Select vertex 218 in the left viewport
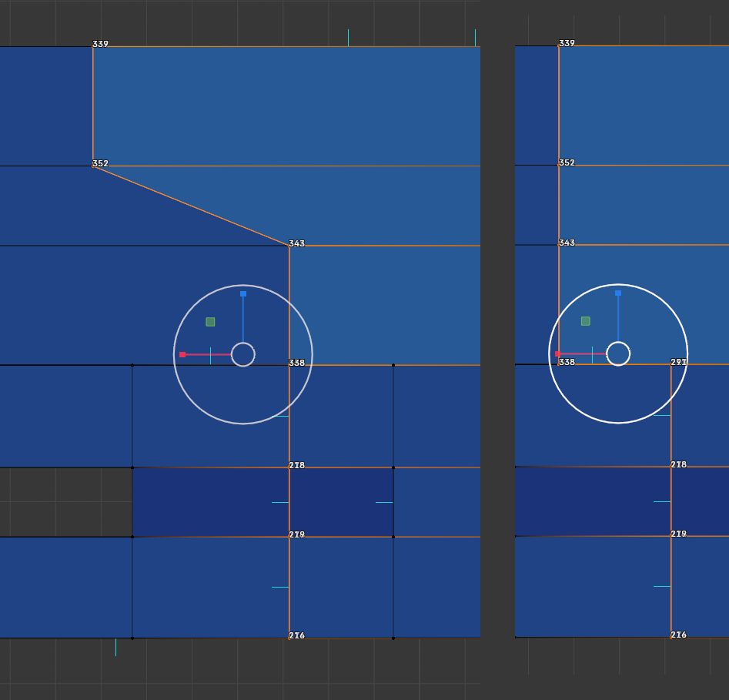The width and height of the screenshot is (729, 700). coord(289,467)
